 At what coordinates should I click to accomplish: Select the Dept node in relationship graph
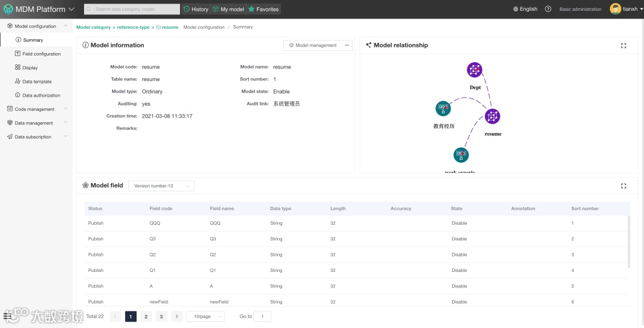click(475, 70)
